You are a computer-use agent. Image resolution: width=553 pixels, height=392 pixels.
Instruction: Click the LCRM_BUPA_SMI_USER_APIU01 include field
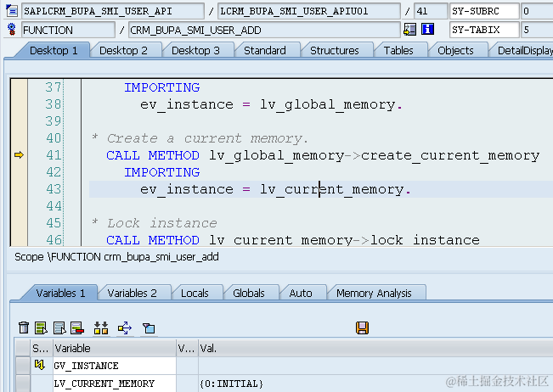point(309,11)
